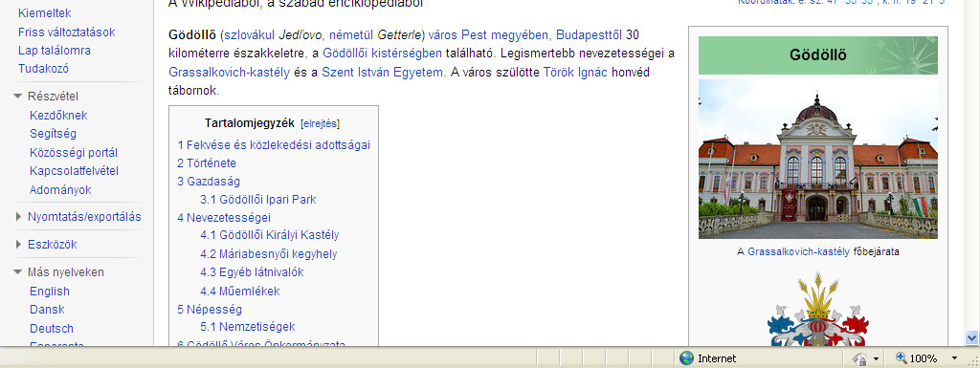Jump to section 3 Gazdaság

209,182
